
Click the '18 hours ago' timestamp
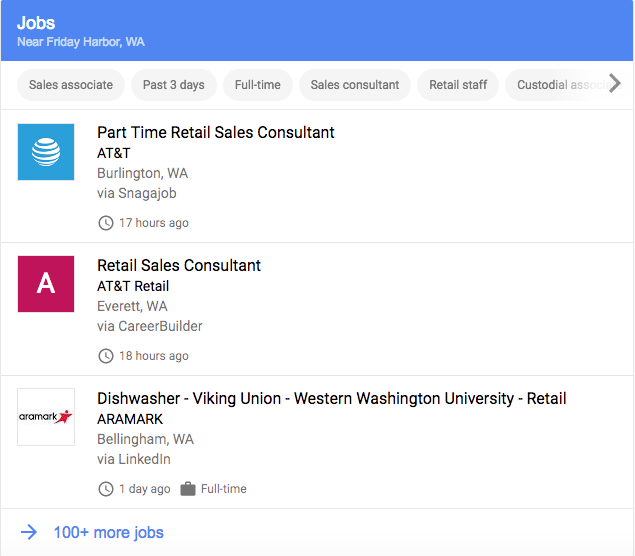pyautogui.click(x=154, y=356)
